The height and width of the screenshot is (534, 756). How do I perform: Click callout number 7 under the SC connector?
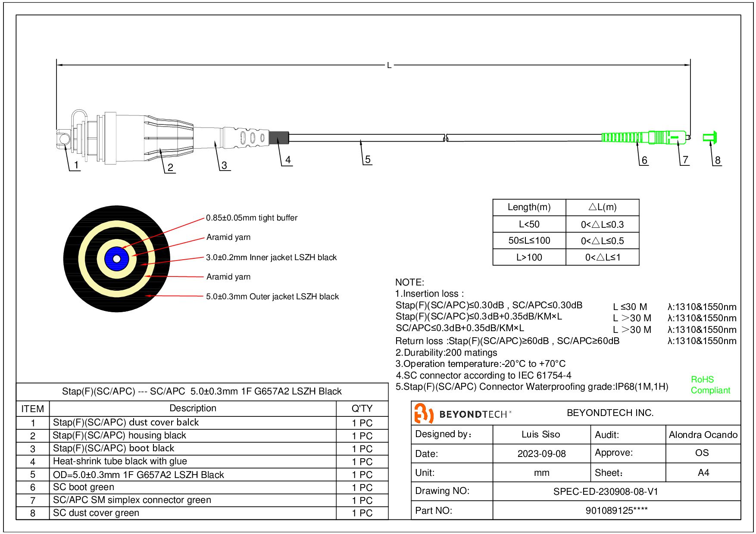coord(685,160)
